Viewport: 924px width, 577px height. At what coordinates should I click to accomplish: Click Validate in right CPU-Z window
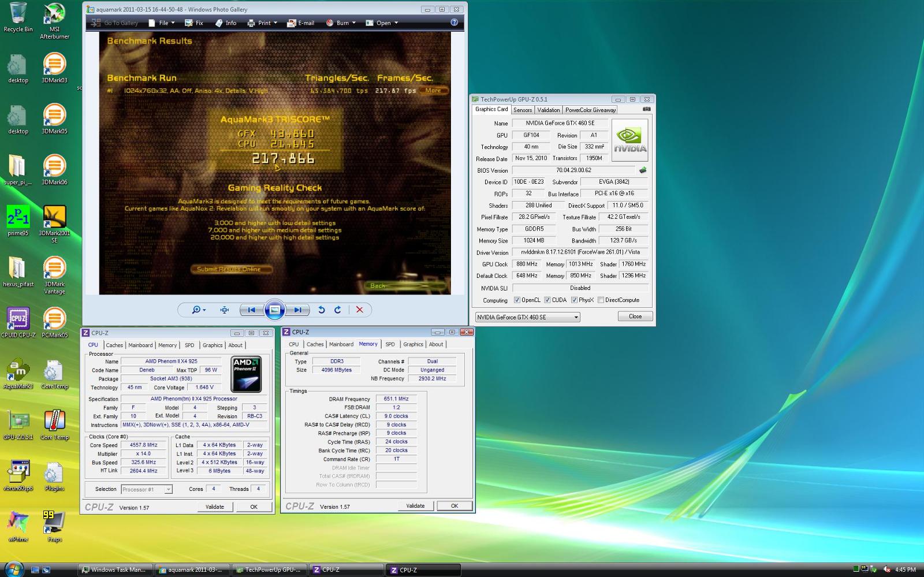tap(415, 506)
